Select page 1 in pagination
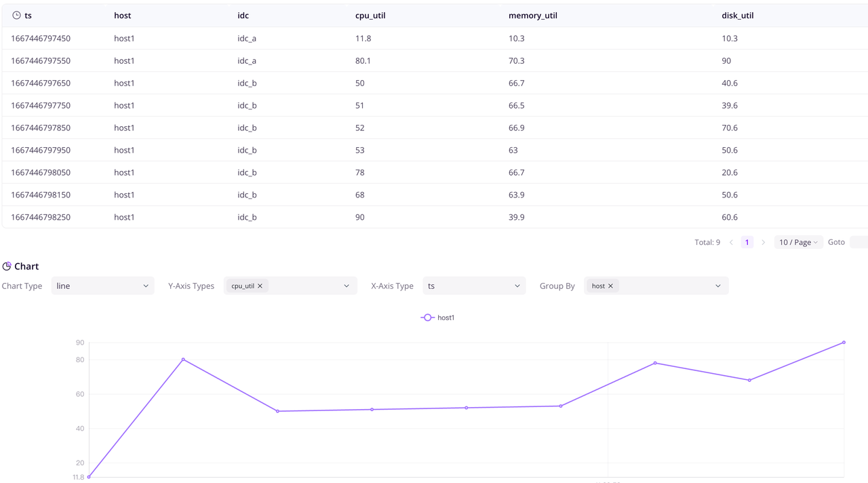The width and height of the screenshot is (868, 483). 747,242
